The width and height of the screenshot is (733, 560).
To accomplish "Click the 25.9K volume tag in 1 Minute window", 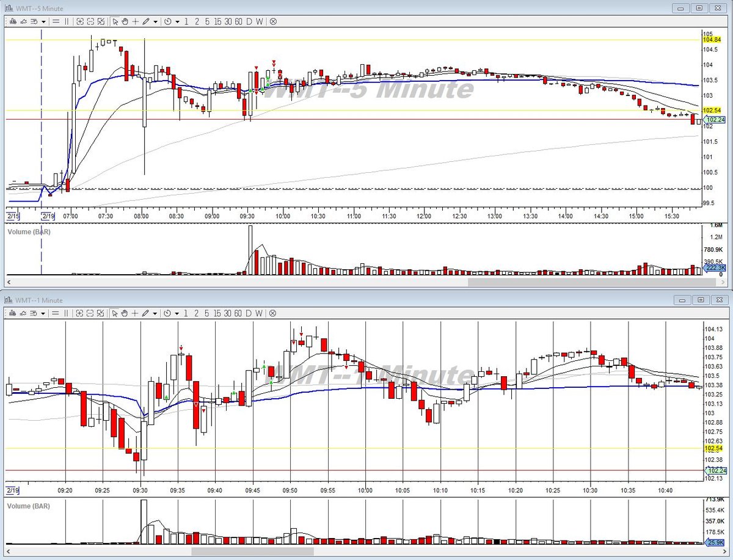I will click(714, 542).
